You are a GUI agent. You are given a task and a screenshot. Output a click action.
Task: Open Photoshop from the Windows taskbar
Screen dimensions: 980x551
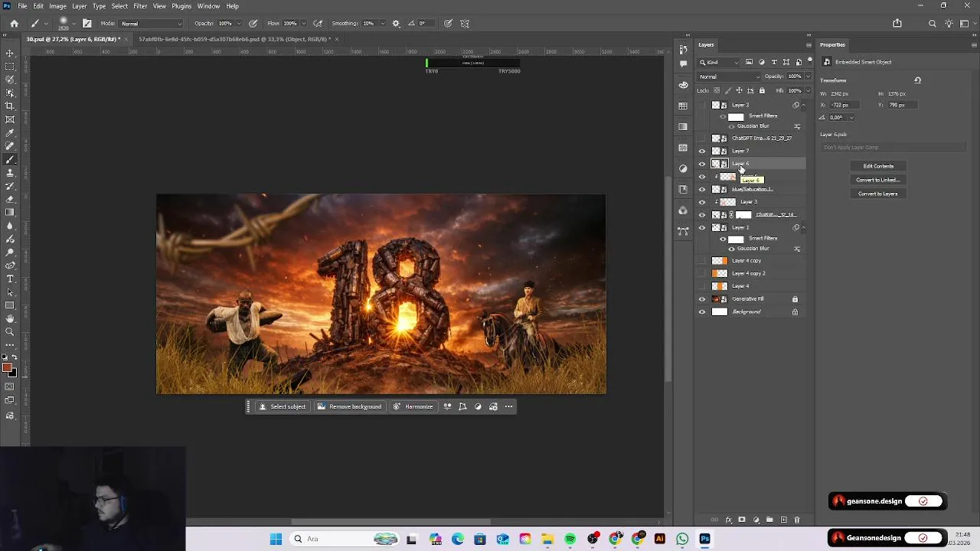(704, 539)
